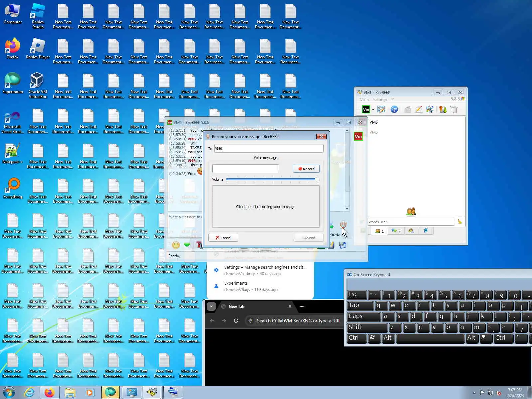
Task: Expand the status dropdown arrow next to Vm avatar
Action: pos(373,109)
